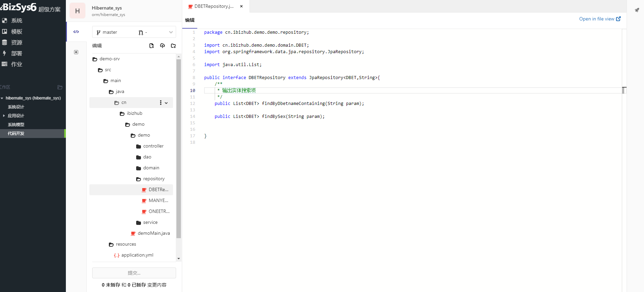Place cursor on code line 12
Viewport: 644px width, 292px height.
pos(289,104)
